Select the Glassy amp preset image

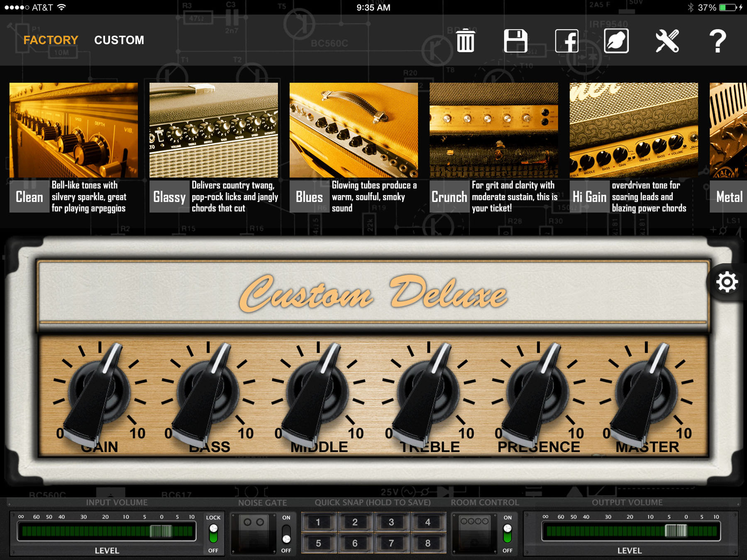pos(213,130)
